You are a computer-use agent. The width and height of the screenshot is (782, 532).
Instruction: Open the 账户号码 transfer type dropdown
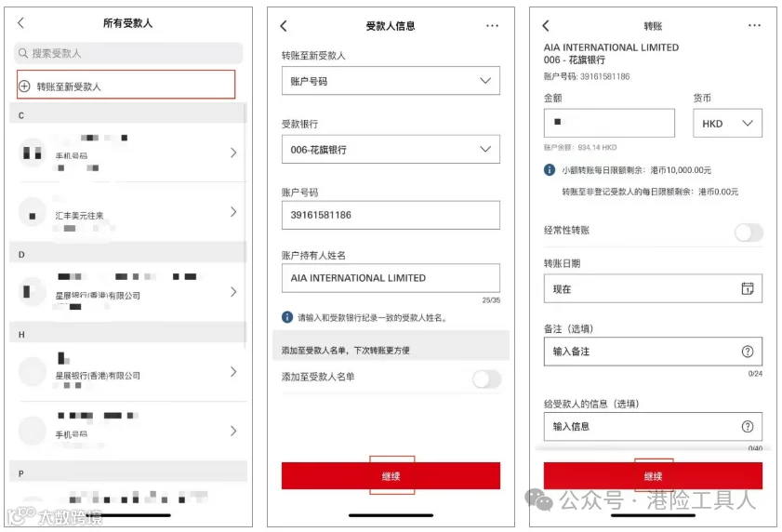coord(391,80)
